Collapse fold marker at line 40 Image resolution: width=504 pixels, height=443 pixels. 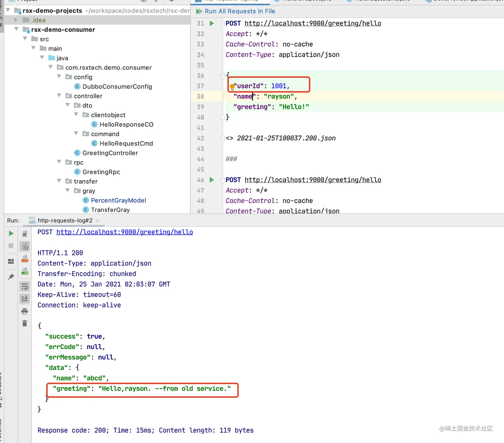point(223,117)
